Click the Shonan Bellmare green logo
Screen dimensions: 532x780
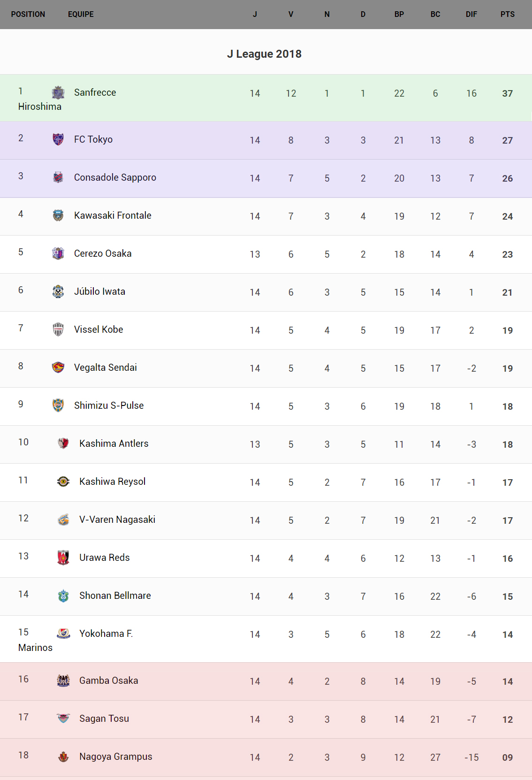(63, 596)
